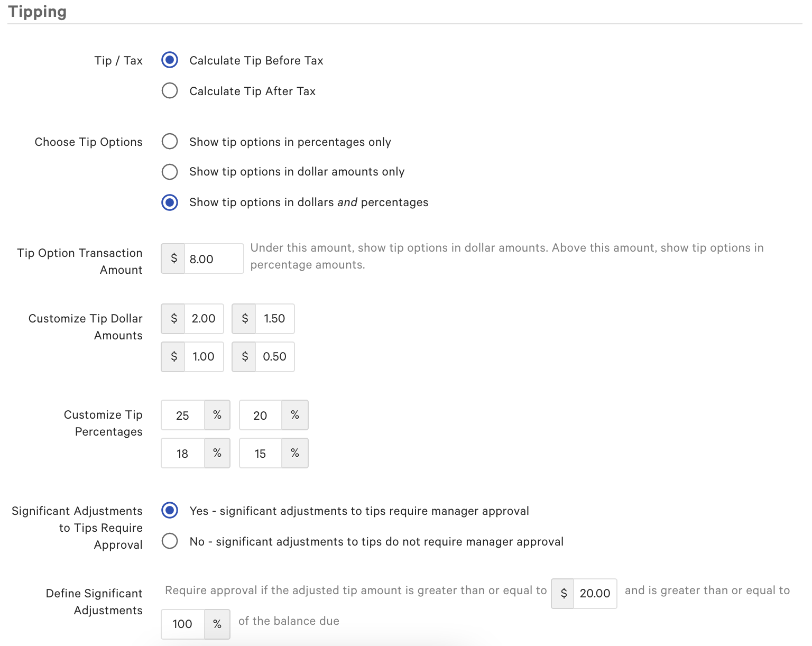The width and height of the screenshot is (812, 646).
Task: Select "Calculate Tip After Tax"
Action: (169, 90)
